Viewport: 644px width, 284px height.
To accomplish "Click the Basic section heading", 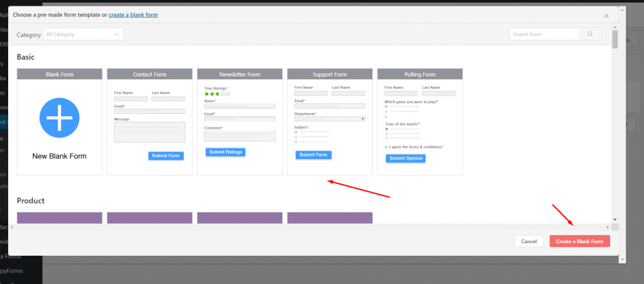I will tap(25, 57).
